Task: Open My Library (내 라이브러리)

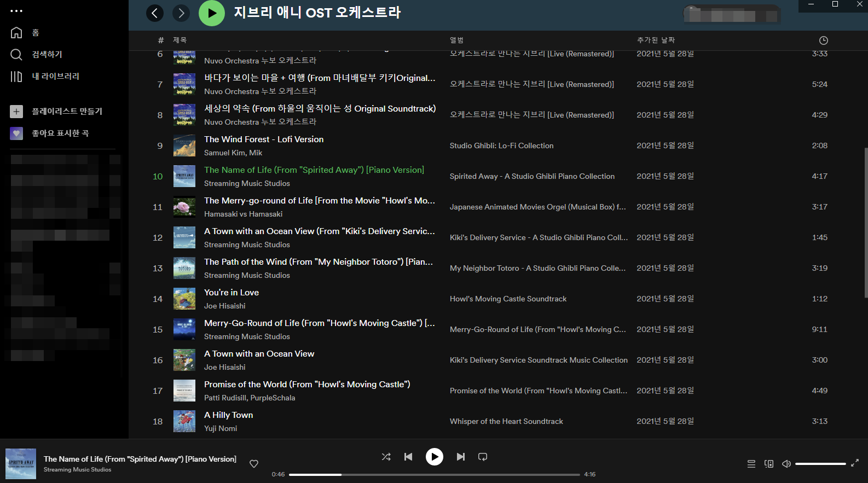Action: [55, 77]
